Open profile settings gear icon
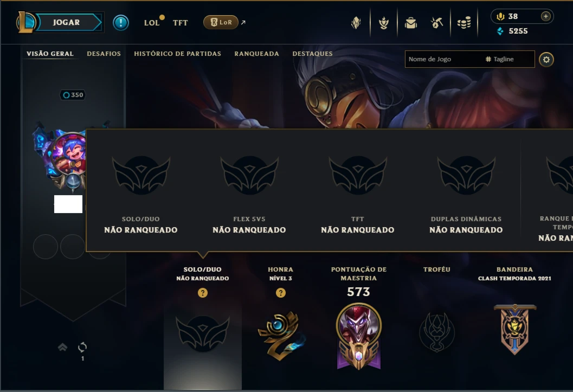Viewport: 573px width, 392px height. click(x=546, y=59)
